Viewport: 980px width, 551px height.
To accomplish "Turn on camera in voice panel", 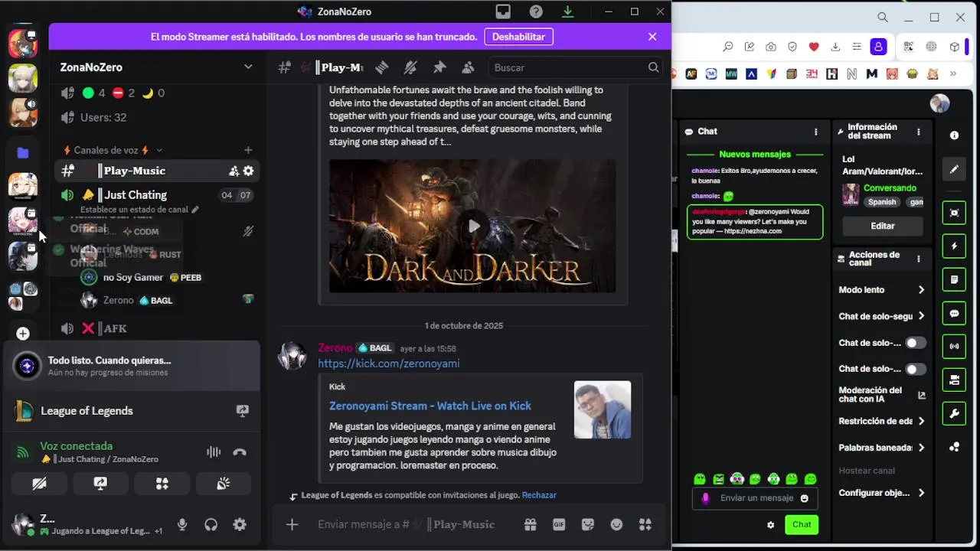I will [x=39, y=484].
